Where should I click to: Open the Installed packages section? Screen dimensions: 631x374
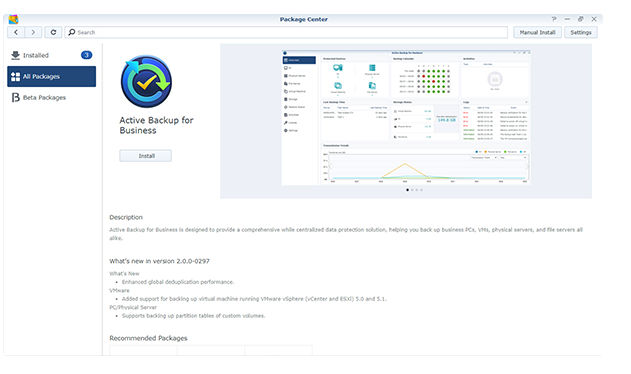click(52, 55)
